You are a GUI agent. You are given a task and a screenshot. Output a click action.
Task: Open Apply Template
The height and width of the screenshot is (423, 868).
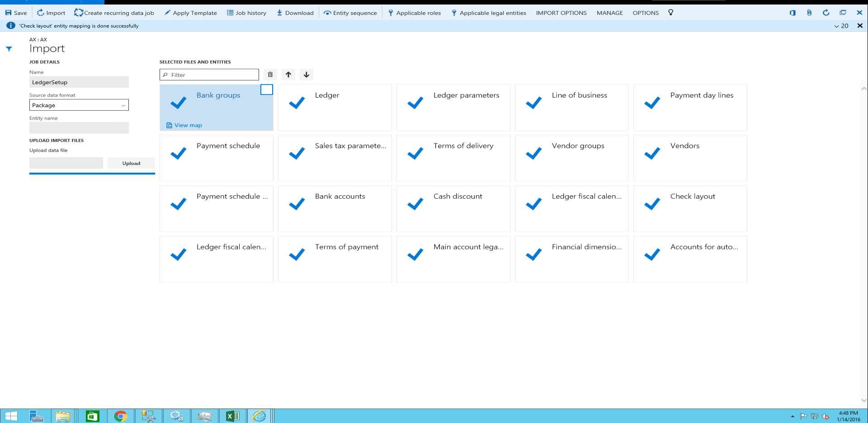190,13
